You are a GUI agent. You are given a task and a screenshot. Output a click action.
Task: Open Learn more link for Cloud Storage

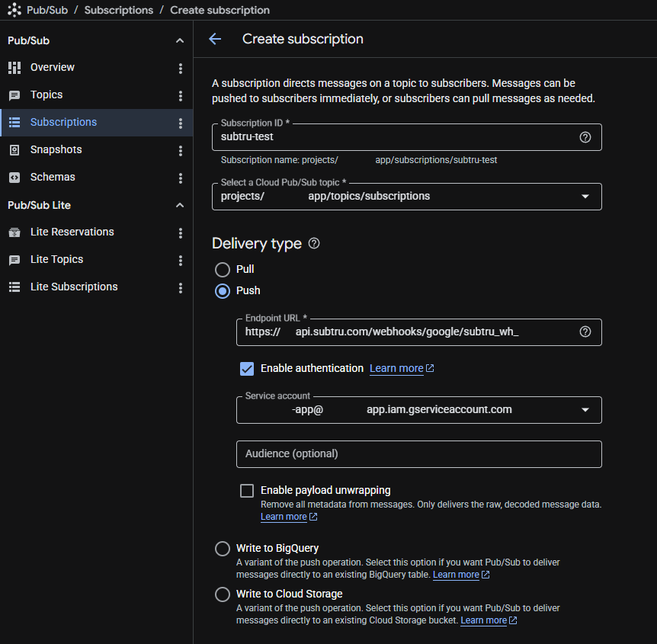coord(489,620)
